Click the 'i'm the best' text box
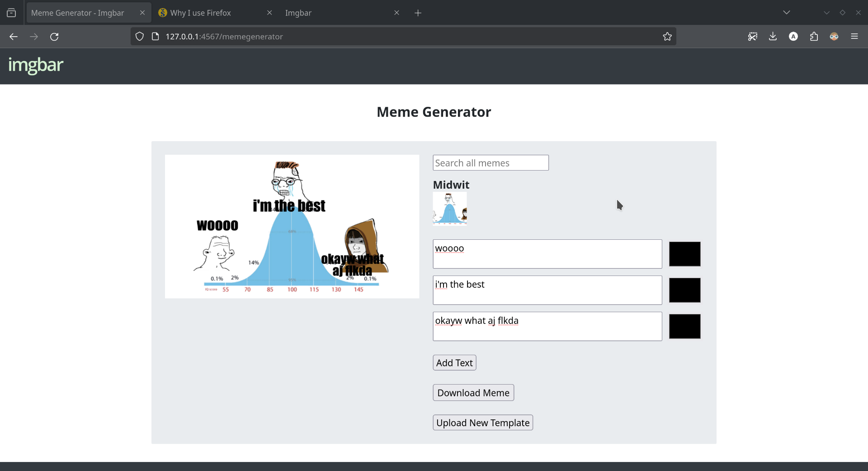The image size is (868, 471). click(547, 290)
